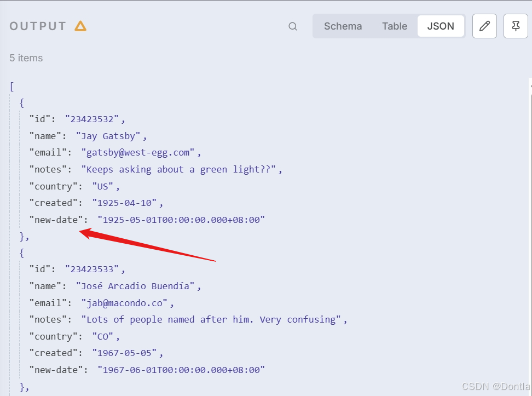Click the opening array bracket "["
The width and height of the screenshot is (532, 396).
point(12,87)
